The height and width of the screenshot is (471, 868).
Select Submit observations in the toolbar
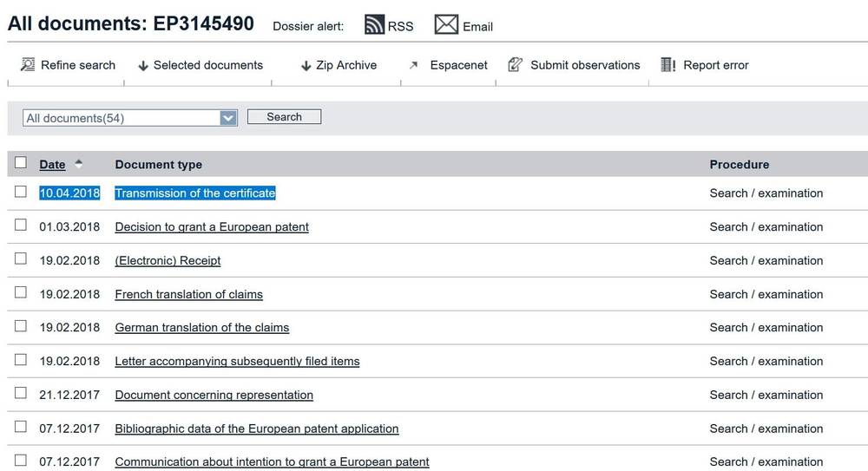tap(584, 65)
